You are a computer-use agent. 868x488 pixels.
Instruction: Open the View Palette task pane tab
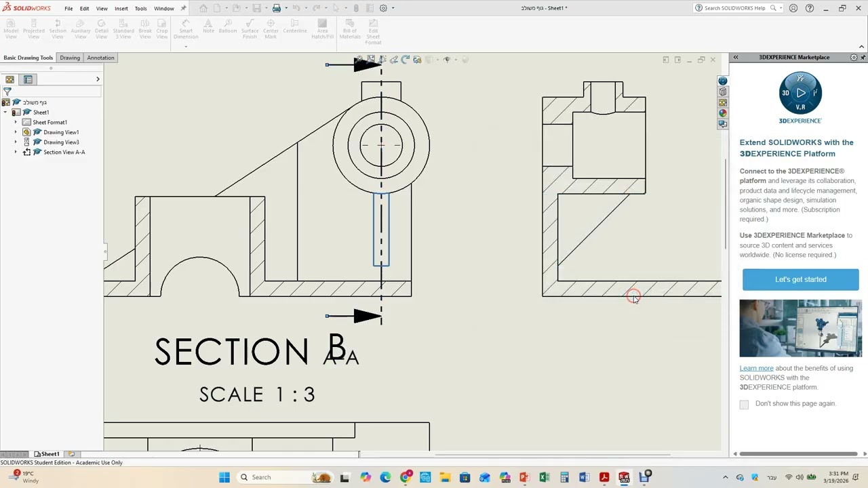[723, 102]
